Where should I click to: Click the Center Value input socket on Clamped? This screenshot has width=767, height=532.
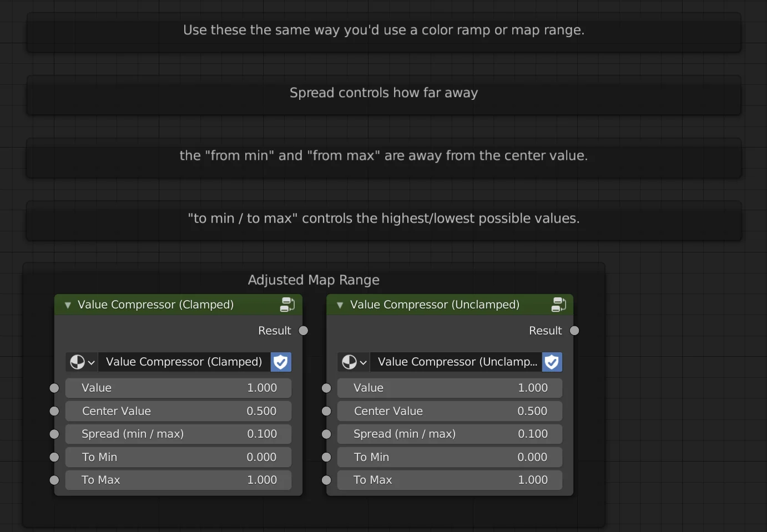pyautogui.click(x=54, y=411)
